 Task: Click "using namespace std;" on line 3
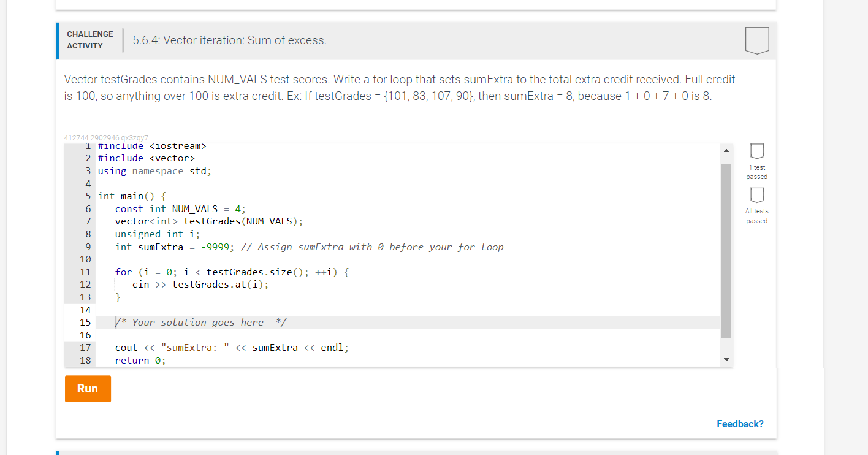[154, 170]
